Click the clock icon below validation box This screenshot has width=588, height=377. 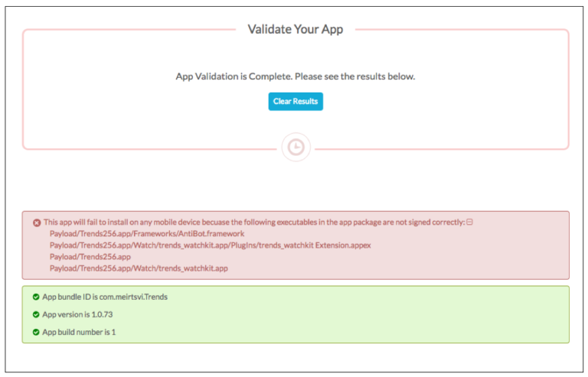[296, 147]
